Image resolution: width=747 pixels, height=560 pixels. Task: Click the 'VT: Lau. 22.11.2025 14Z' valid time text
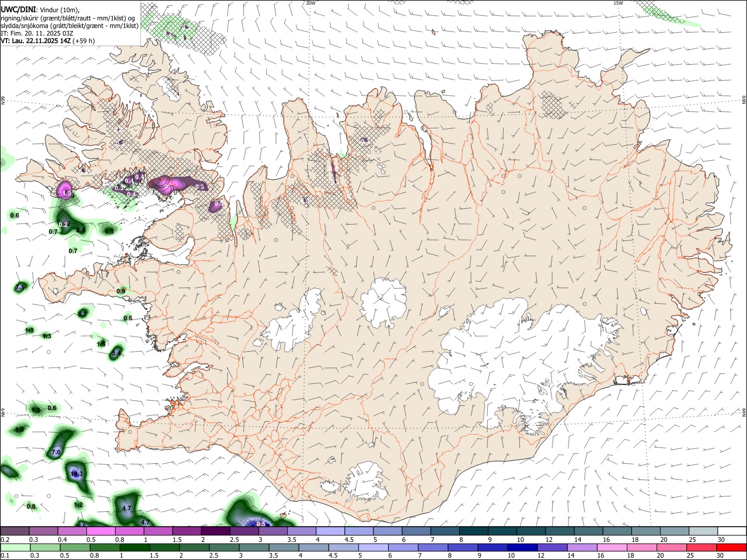point(36,41)
